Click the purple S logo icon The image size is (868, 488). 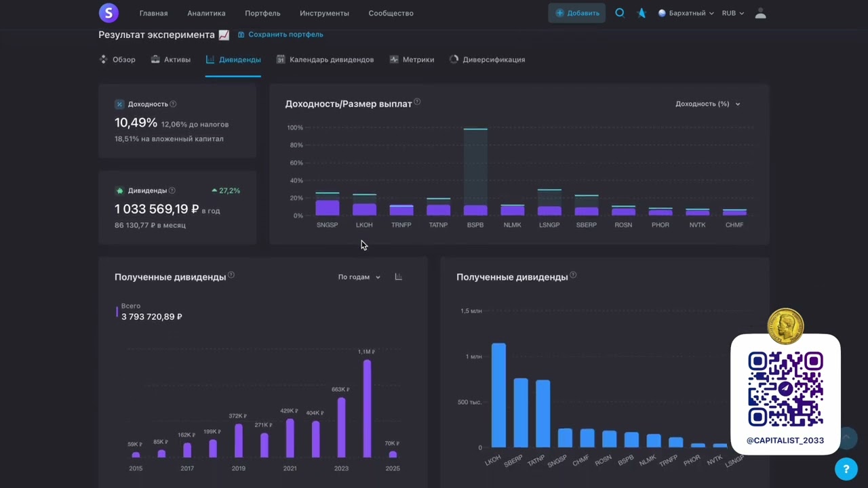click(108, 13)
